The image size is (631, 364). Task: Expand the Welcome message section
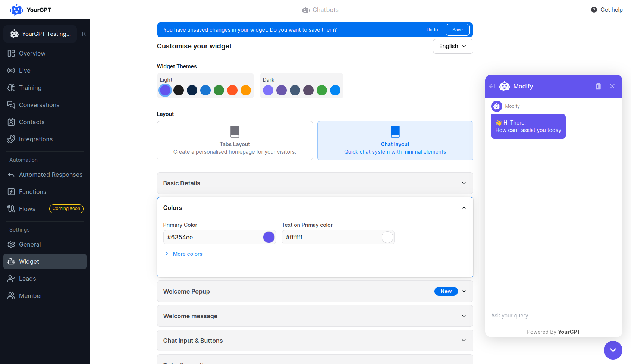(315, 316)
